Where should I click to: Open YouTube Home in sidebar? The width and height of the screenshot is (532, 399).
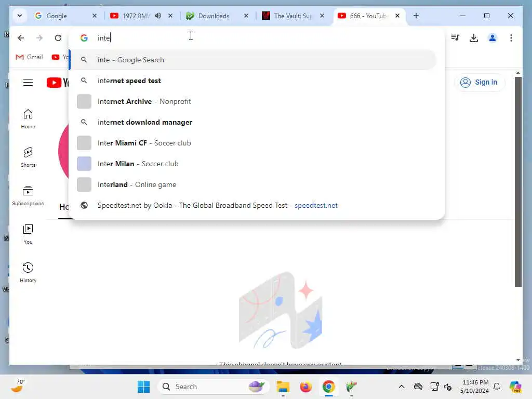[28, 119]
